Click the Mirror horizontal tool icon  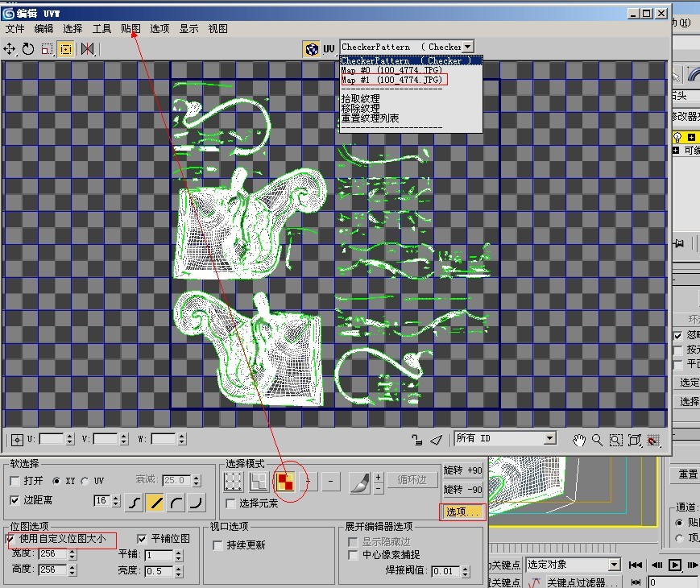click(87, 49)
